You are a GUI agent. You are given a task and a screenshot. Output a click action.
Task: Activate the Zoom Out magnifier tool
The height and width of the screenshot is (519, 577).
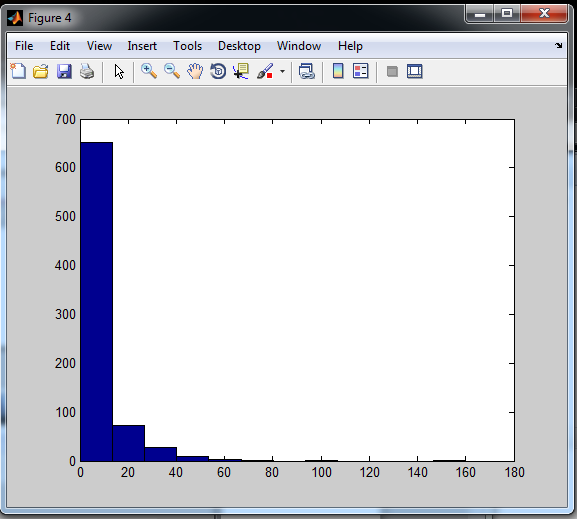pyautogui.click(x=172, y=71)
